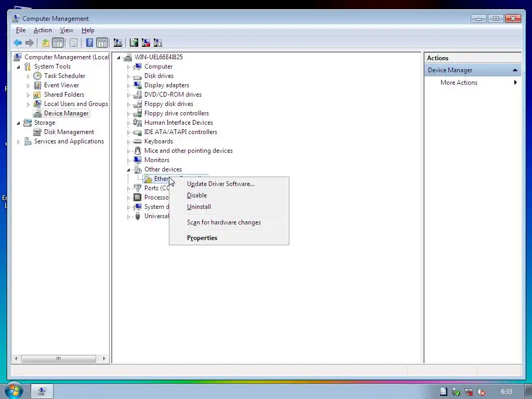This screenshot has height=399, width=532.
Task: Click the Update Driver Software toolbar icon
Action: click(x=134, y=43)
